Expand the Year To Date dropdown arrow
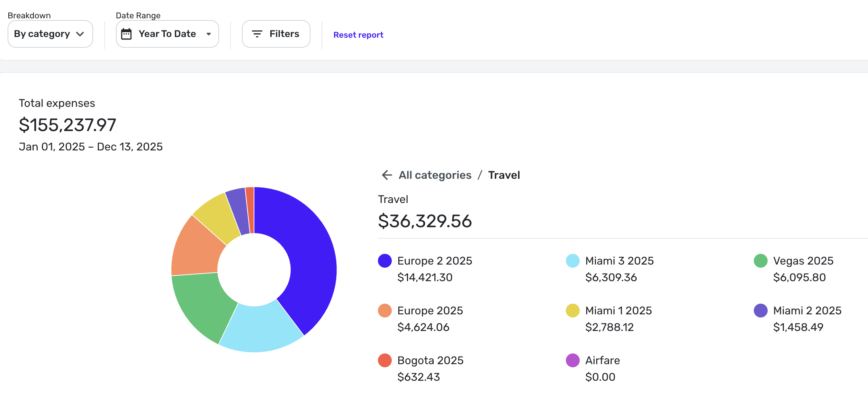The width and height of the screenshot is (868, 415). 209,34
